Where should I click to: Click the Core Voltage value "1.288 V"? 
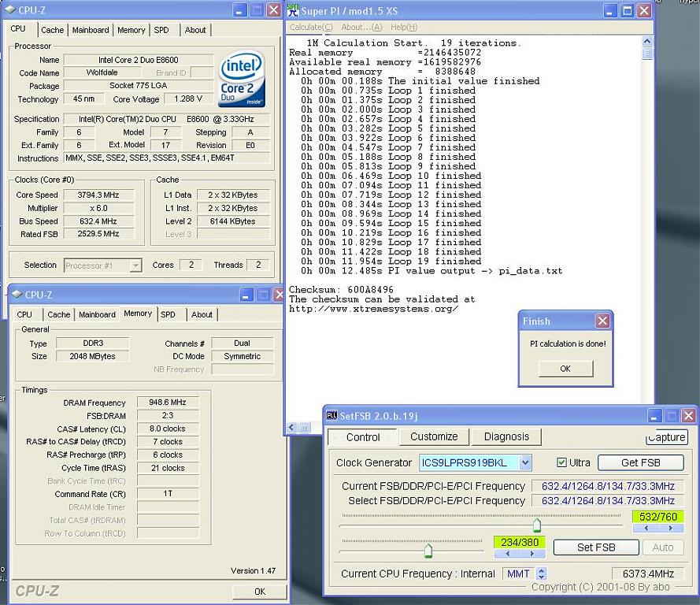[x=188, y=98]
